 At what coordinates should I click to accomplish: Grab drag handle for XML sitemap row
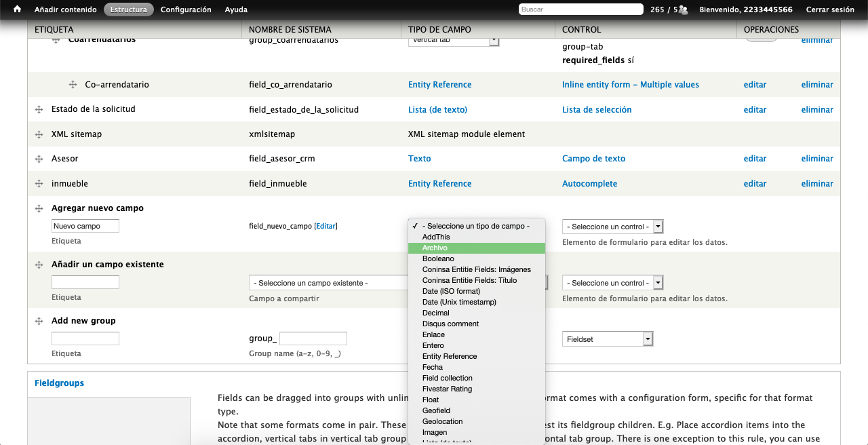[39, 134]
